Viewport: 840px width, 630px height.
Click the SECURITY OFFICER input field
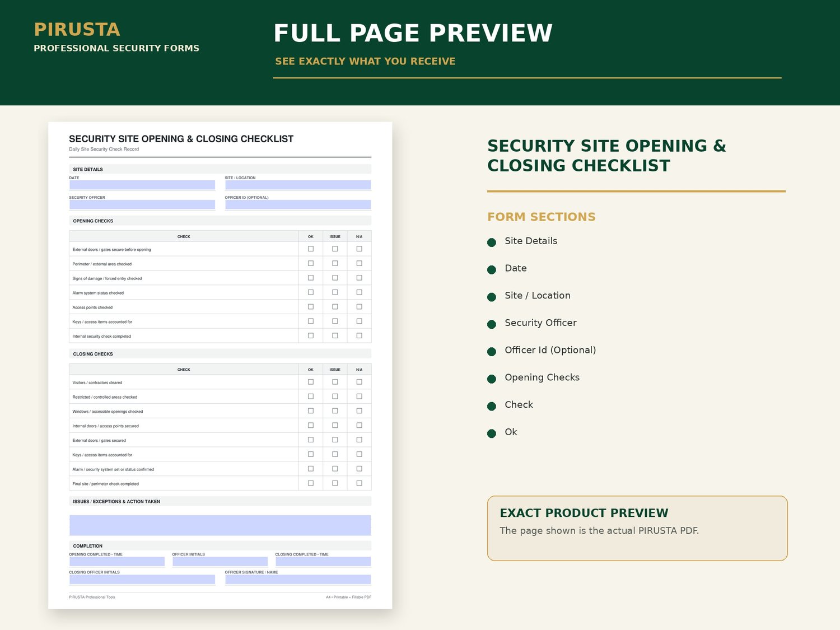(142, 204)
